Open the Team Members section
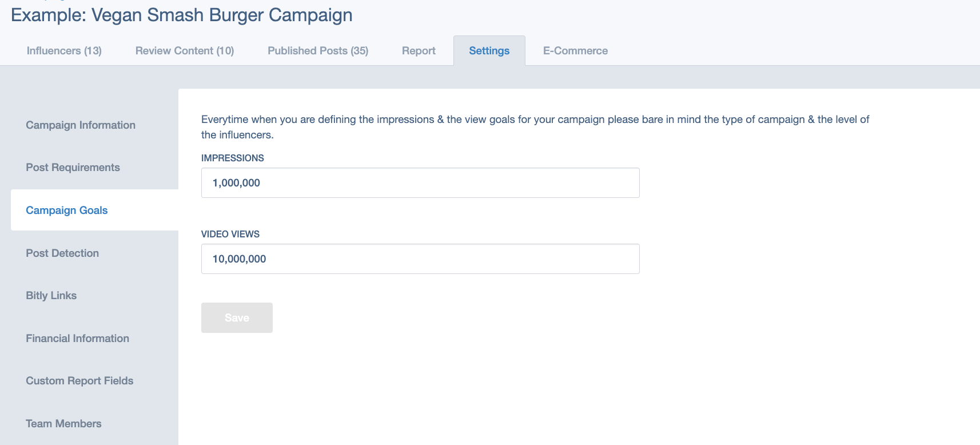The image size is (980, 445). point(63,424)
